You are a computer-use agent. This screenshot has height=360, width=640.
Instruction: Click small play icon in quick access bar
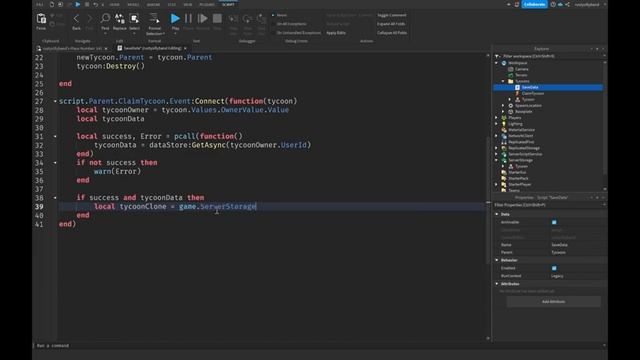click(x=78, y=4)
